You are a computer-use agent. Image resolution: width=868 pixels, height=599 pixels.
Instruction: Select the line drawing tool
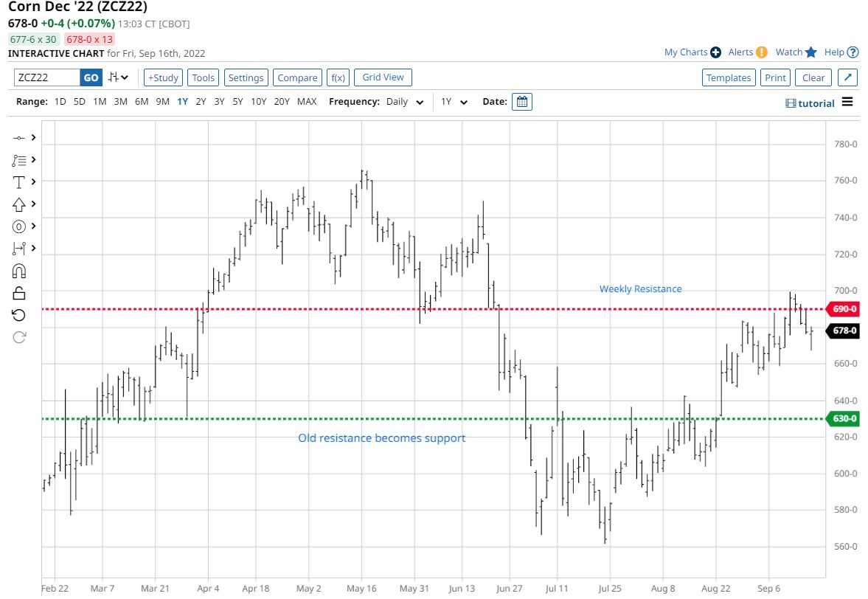pos(19,138)
